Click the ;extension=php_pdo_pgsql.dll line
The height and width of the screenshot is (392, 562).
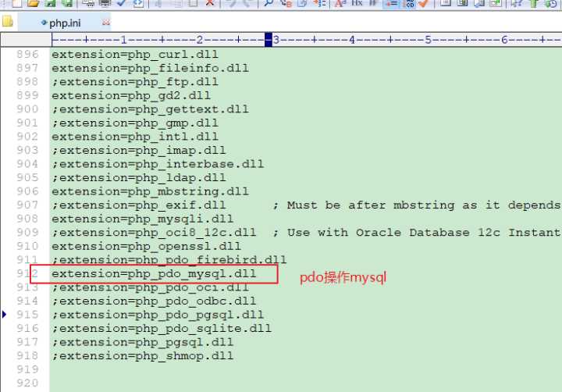coord(158,315)
